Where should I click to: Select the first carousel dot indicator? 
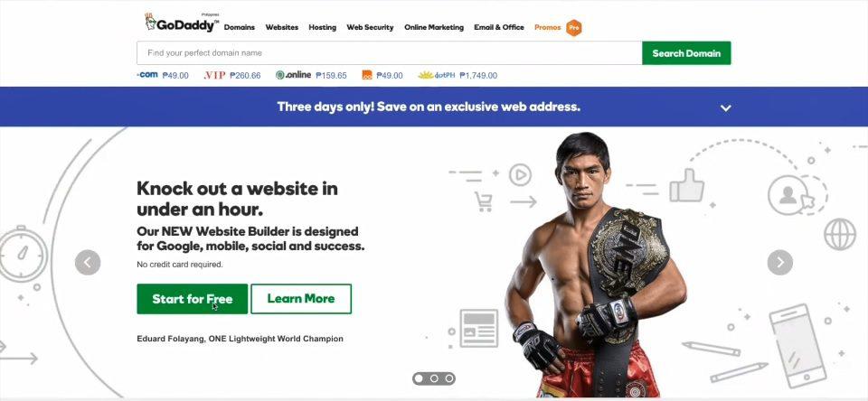[419, 378]
